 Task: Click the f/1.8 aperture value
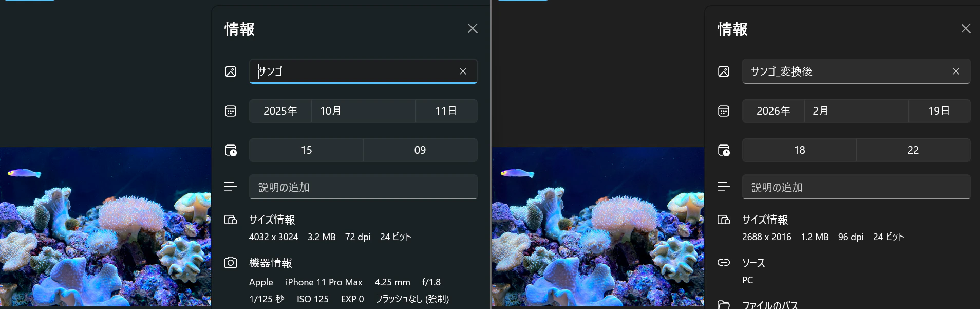[431, 282]
